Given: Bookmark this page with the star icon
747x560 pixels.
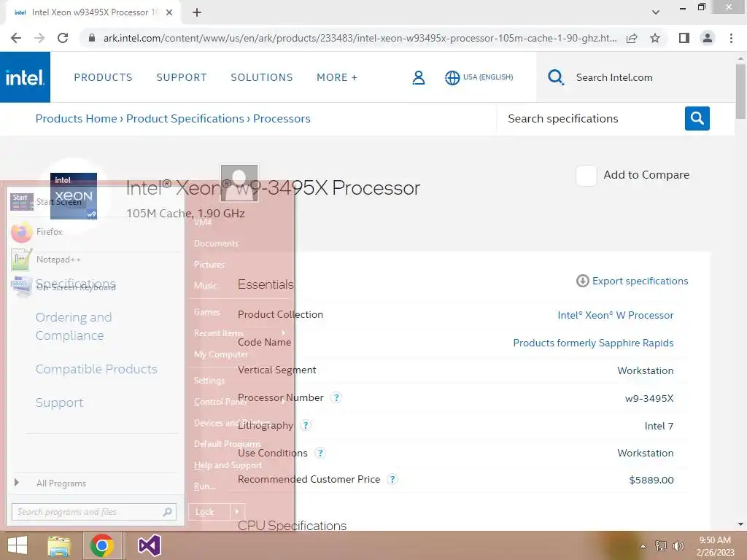Looking at the screenshot, I should click(x=655, y=38).
